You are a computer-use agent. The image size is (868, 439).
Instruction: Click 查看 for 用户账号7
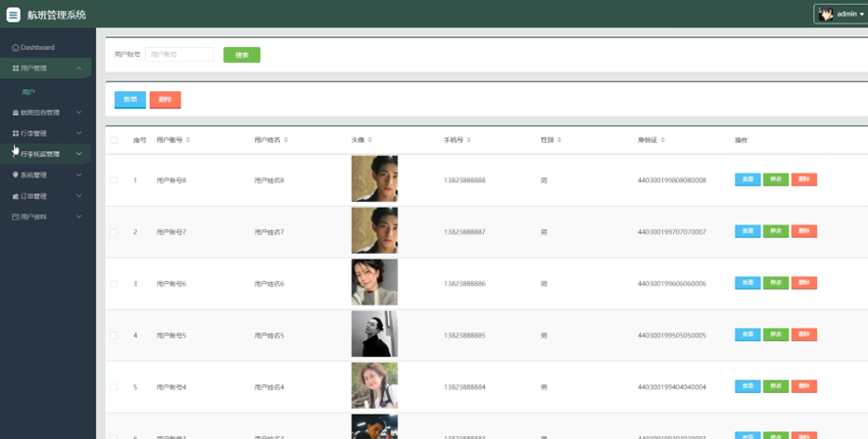click(x=747, y=231)
